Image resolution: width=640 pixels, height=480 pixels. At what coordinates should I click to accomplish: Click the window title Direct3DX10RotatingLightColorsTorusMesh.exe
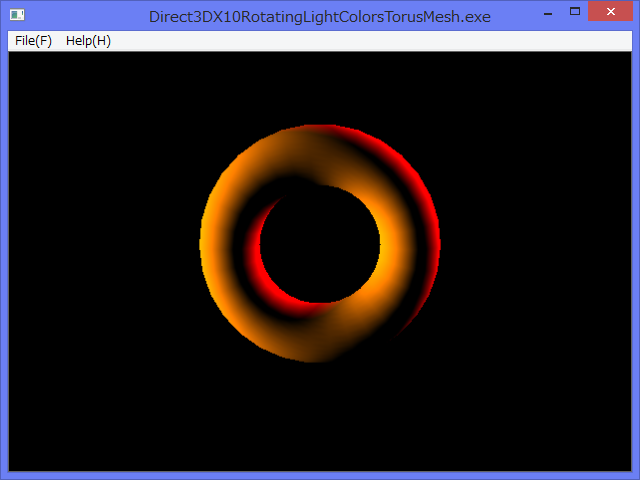(320, 17)
